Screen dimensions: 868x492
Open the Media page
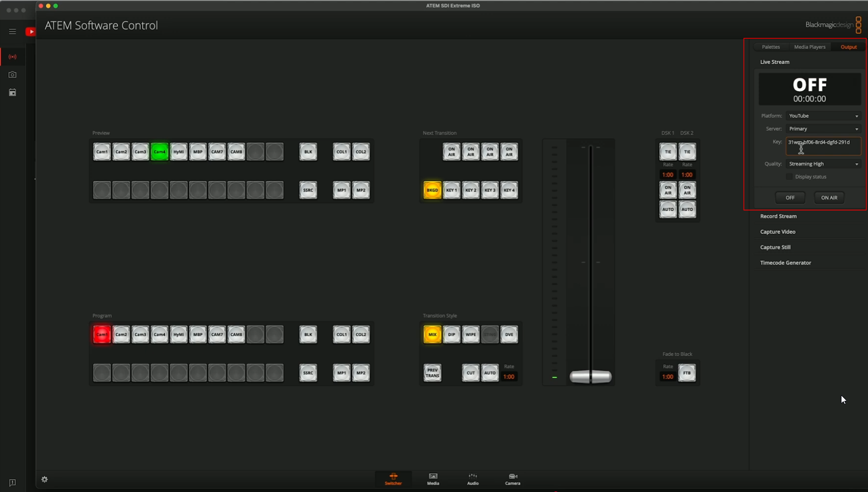click(433, 479)
